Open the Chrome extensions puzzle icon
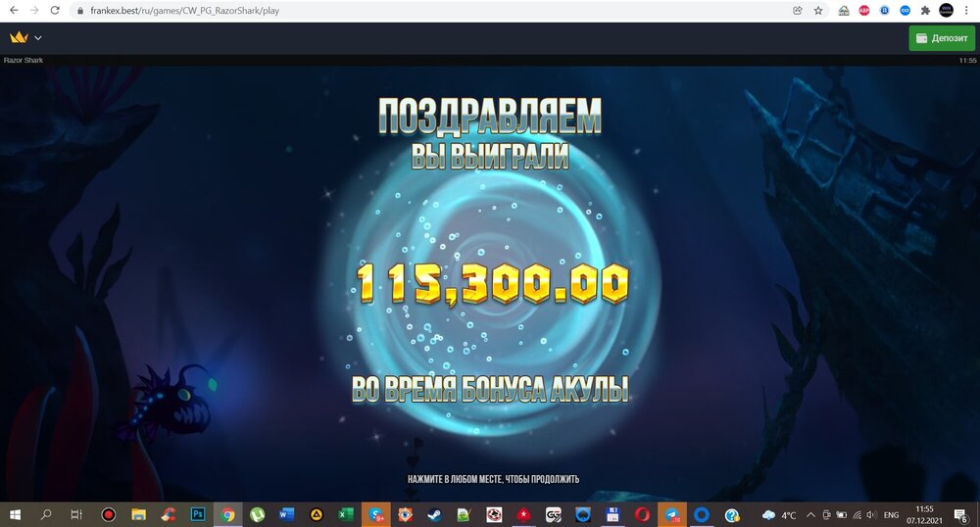This screenshot has height=527, width=980. [924, 10]
